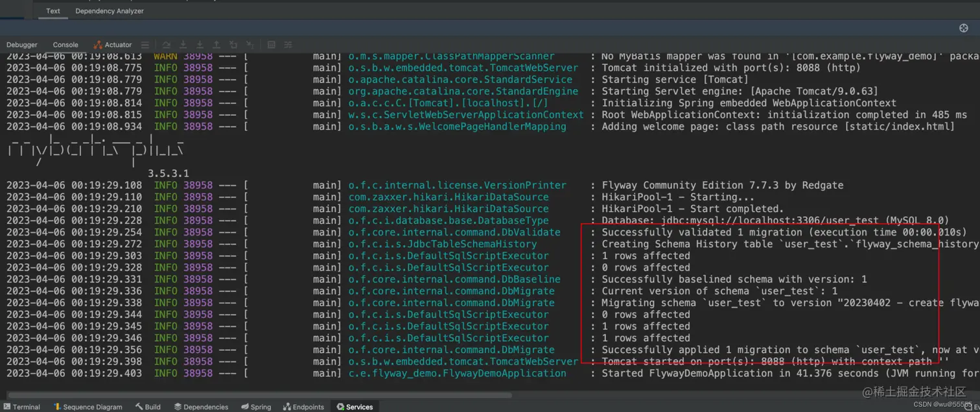Click the Step Over debugger icon

coord(167,45)
